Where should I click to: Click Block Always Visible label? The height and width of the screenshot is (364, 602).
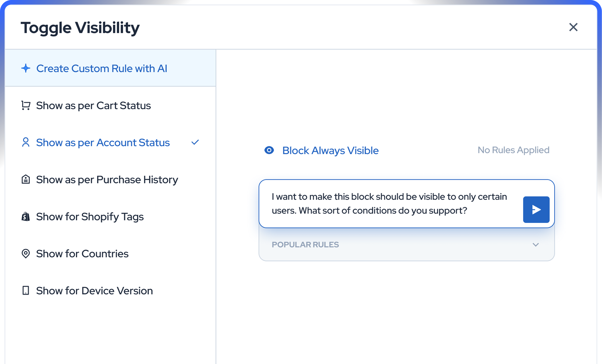(330, 150)
